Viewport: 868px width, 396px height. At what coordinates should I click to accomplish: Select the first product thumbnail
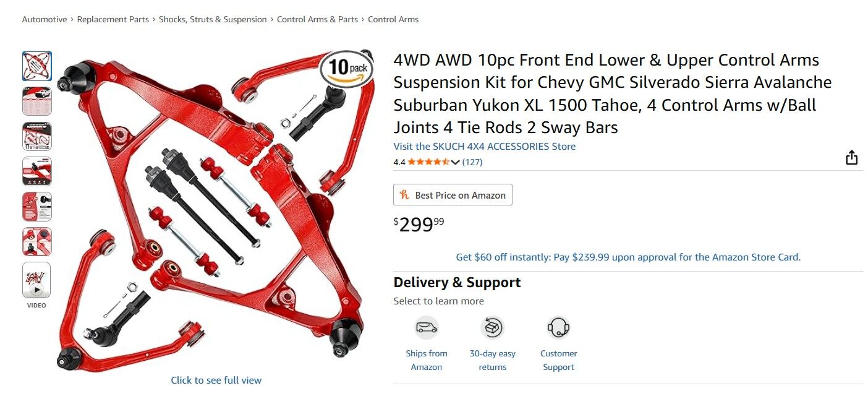[36, 66]
